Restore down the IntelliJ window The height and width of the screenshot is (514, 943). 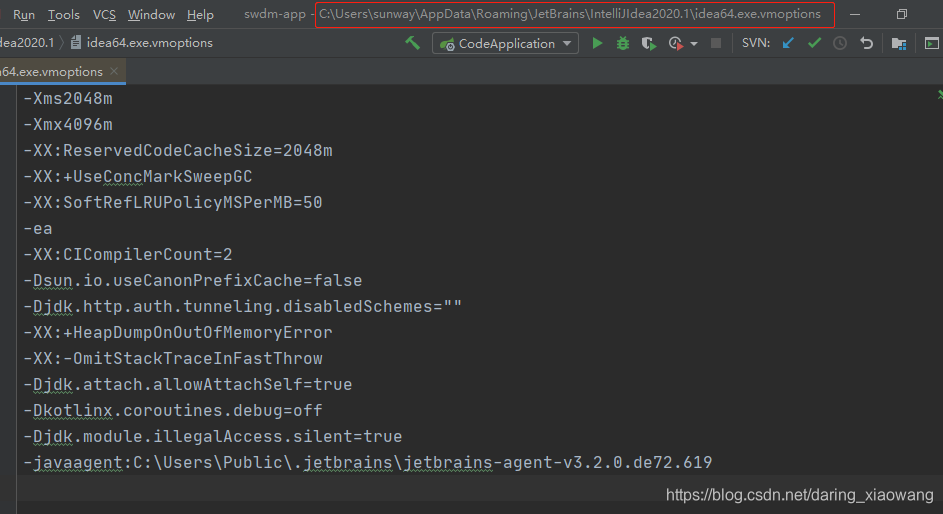pyautogui.click(x=902, y=14)
